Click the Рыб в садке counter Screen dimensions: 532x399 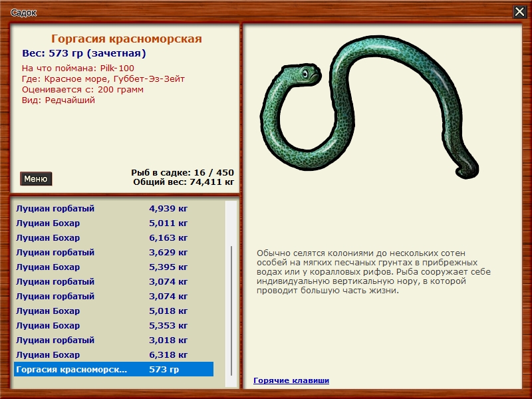pos(182,172)
